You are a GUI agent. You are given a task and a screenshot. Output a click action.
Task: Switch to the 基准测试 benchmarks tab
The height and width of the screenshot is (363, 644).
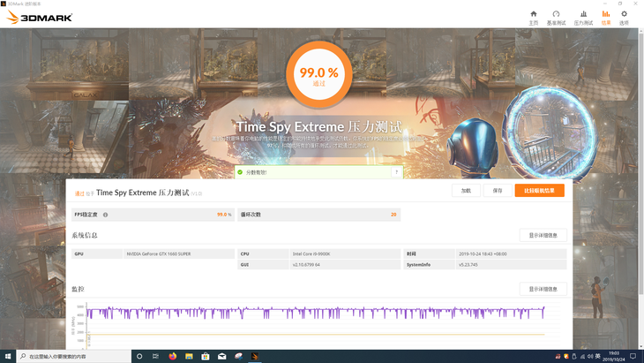[556, 18]
